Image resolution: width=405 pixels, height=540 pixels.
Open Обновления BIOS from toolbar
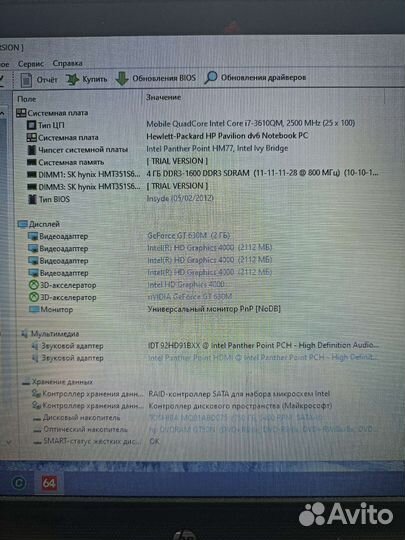tap(155, 78)
